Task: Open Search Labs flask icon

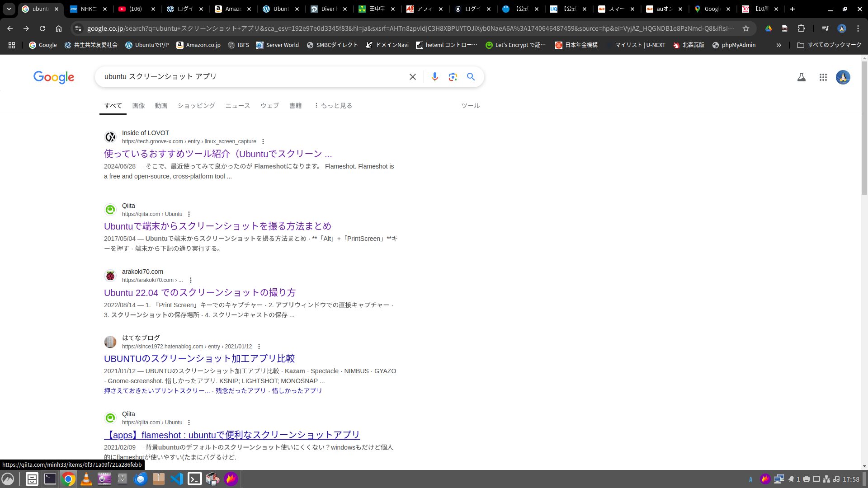Action: coord(801,77)
